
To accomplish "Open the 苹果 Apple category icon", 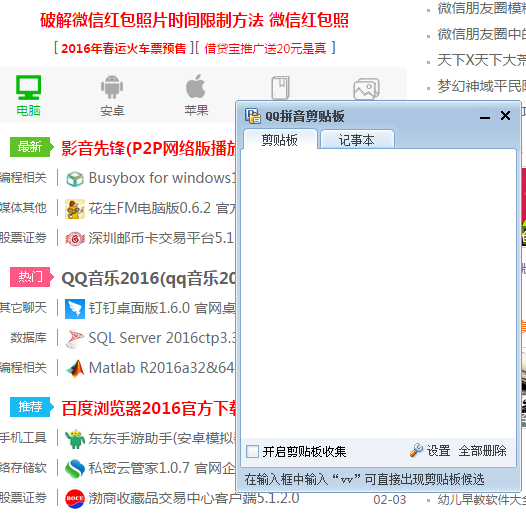I will [x=196, y=86].
